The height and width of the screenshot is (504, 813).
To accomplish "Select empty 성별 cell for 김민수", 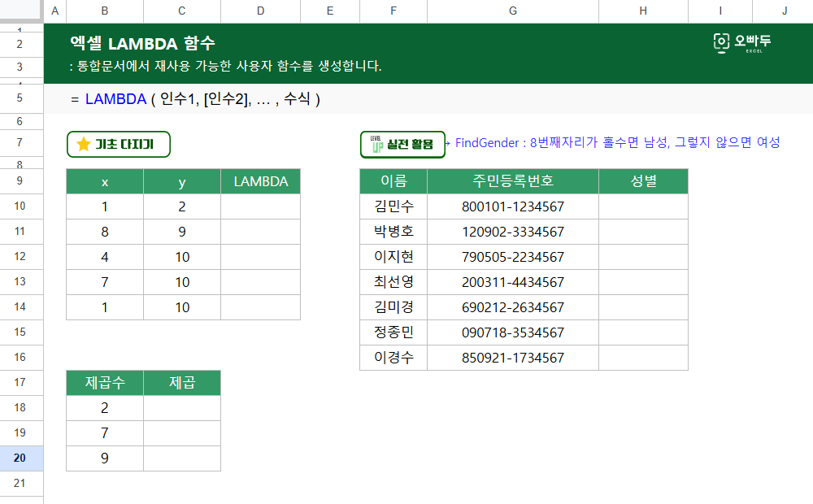I will pos(643,206).
